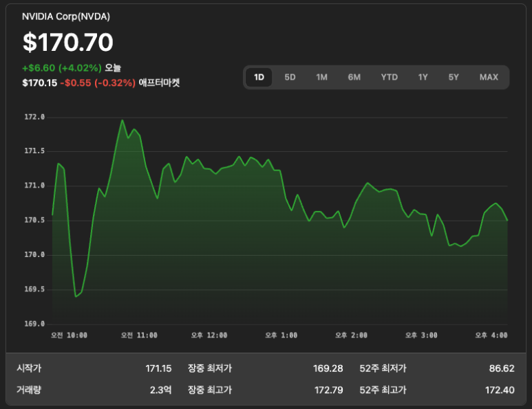
Task: Switch chart to 5D range
Action: (290, 77)
